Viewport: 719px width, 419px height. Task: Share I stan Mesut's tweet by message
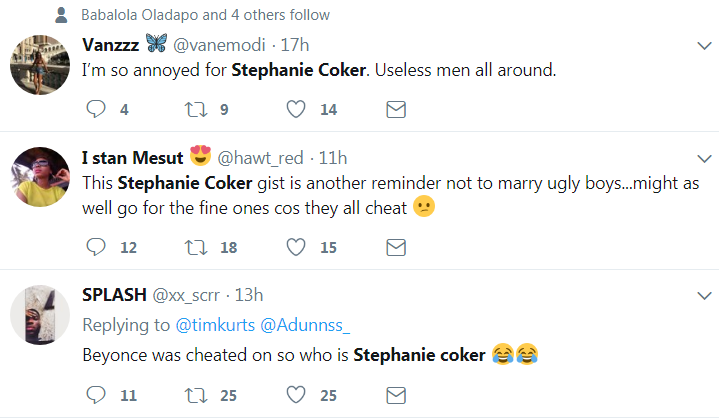(x=395, y=247)
